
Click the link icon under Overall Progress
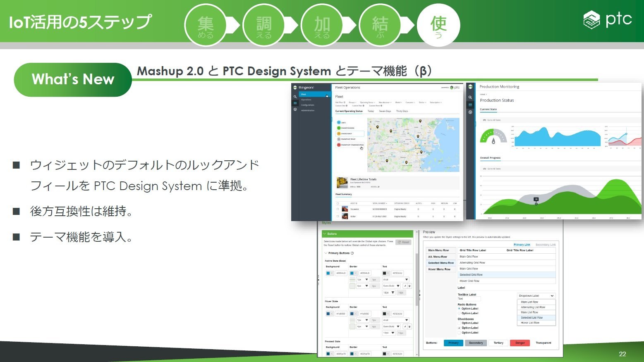[484, 169]
